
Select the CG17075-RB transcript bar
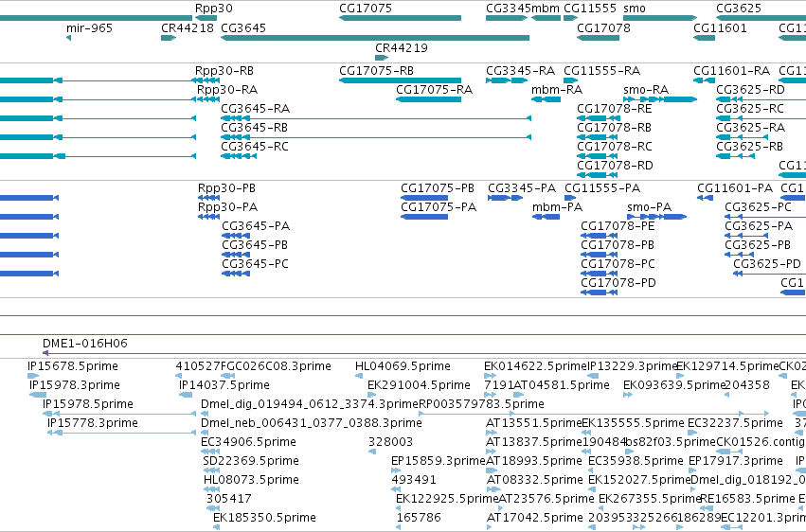(400, 80)
